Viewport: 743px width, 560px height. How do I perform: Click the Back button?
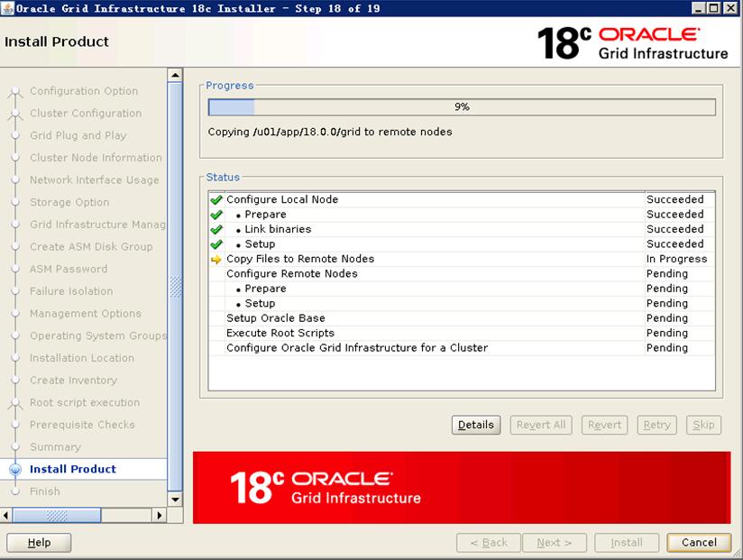pyautogui.click(x=489, y=543)
